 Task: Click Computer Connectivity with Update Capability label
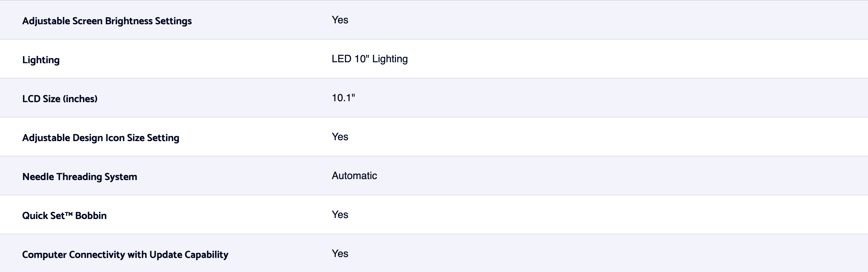pos(125,254)
